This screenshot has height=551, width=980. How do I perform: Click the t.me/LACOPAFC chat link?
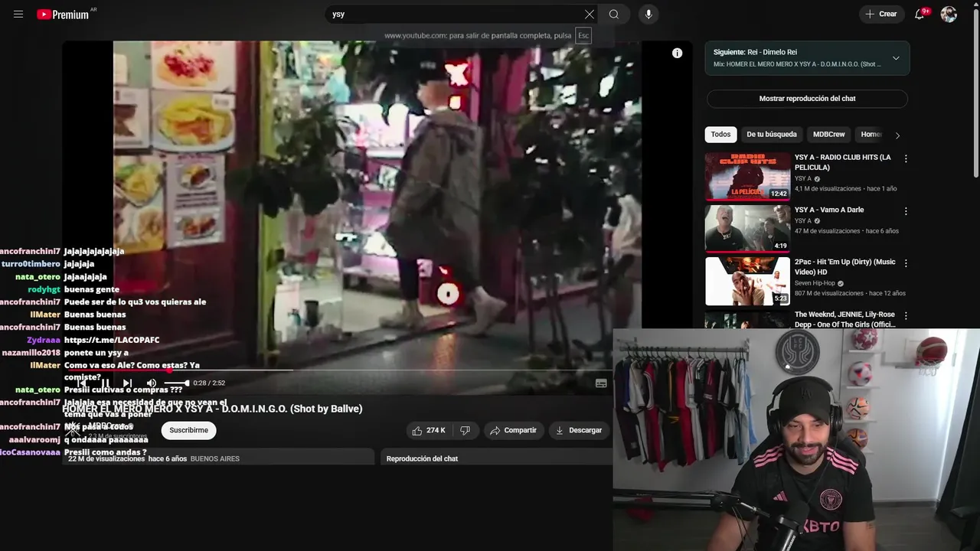[x=112, y=340]
